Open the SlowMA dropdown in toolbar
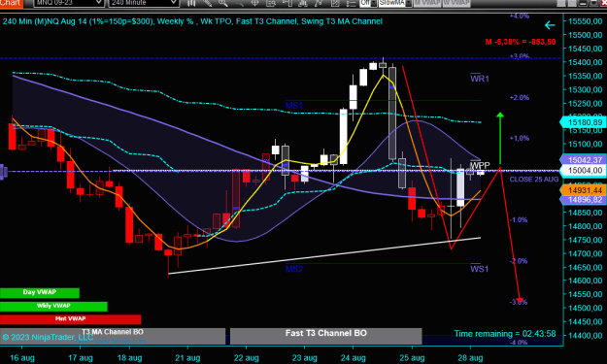This screenshot has height=364, width=607. tap(395, 3)
